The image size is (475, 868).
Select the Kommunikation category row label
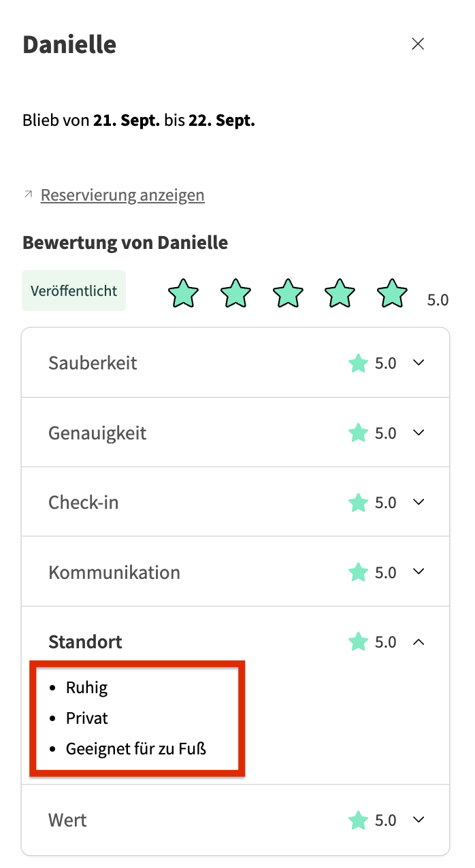tap(114, 572)
